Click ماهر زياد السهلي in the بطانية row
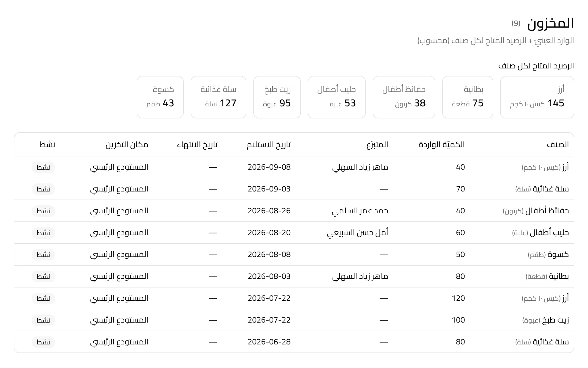This screenshot has width=588, height=368. click(360, 277)
